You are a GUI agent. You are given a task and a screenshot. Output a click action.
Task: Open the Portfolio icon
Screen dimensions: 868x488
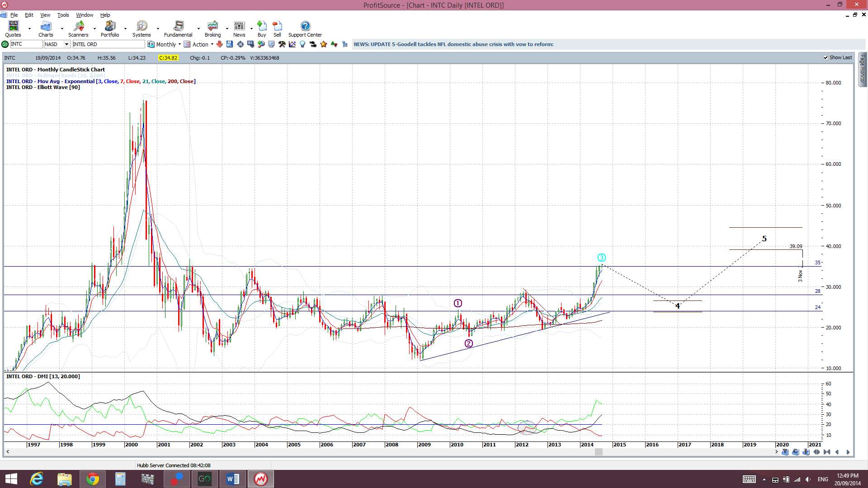coord(110,26)
